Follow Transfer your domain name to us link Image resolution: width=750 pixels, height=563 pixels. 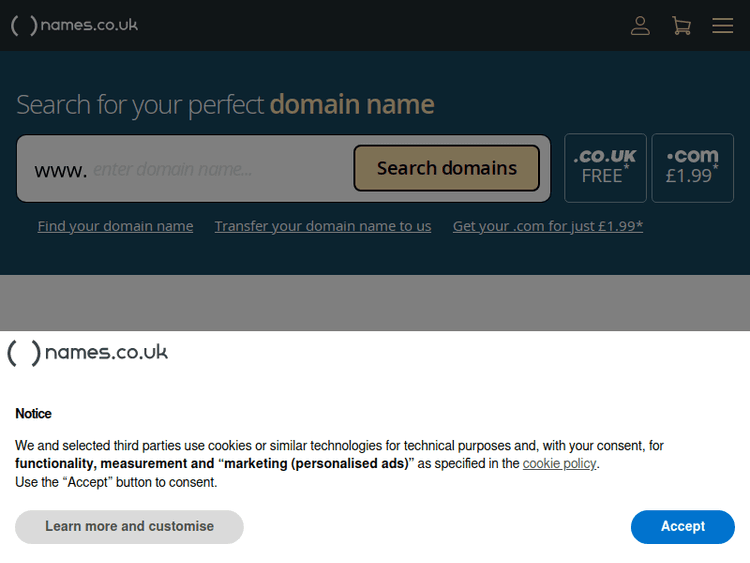point(323,226)
